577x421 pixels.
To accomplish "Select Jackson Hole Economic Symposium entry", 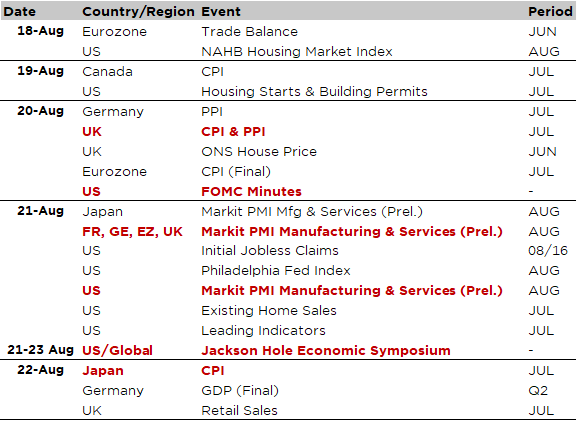I will 326,350.
